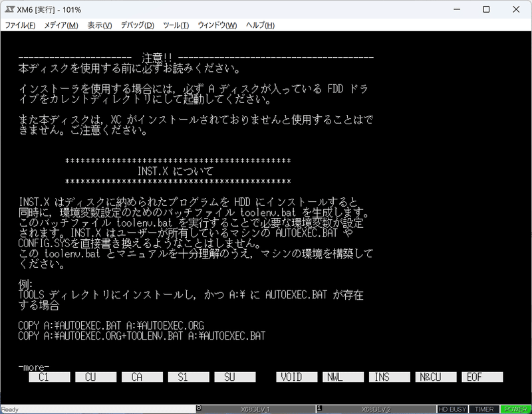The width and height of the screenshot is (532, 414).
Task: Open the ヘルプ(H) menu
Action: point(260,25)
